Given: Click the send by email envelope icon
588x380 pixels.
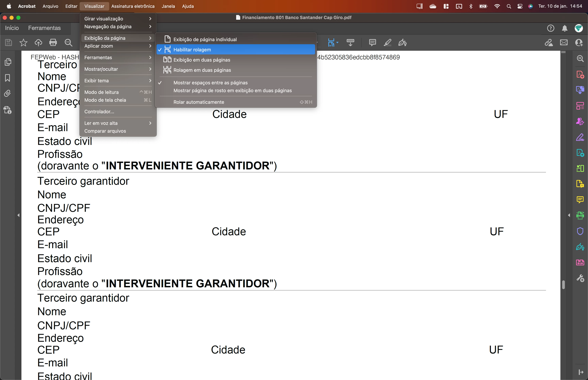Looking at the screenshot, I should point(564,43).
